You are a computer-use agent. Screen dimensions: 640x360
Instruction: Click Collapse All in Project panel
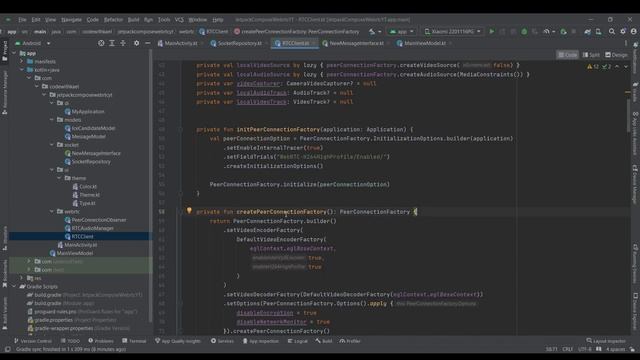click(123, 43)
